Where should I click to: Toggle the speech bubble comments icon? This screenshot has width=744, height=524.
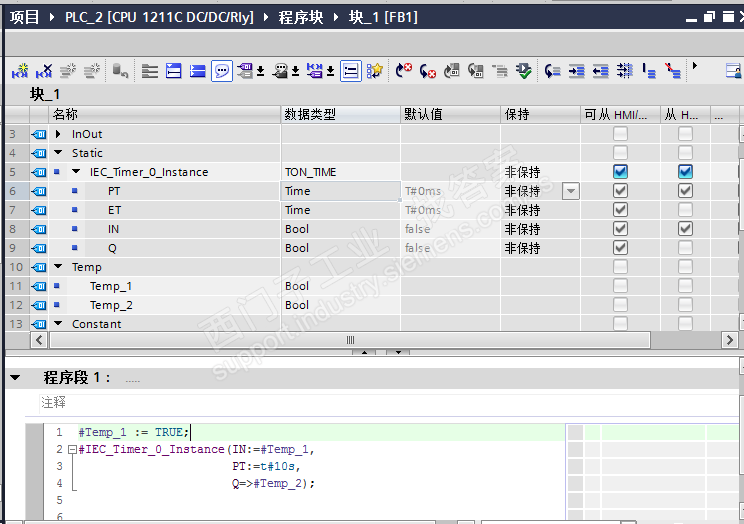point(222,71)
